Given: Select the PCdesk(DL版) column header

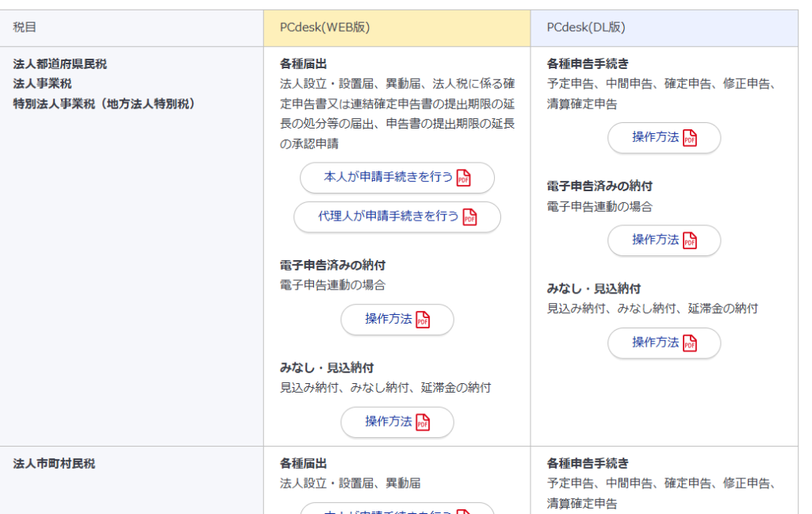Looking at the screenshot, I should 585,28.
